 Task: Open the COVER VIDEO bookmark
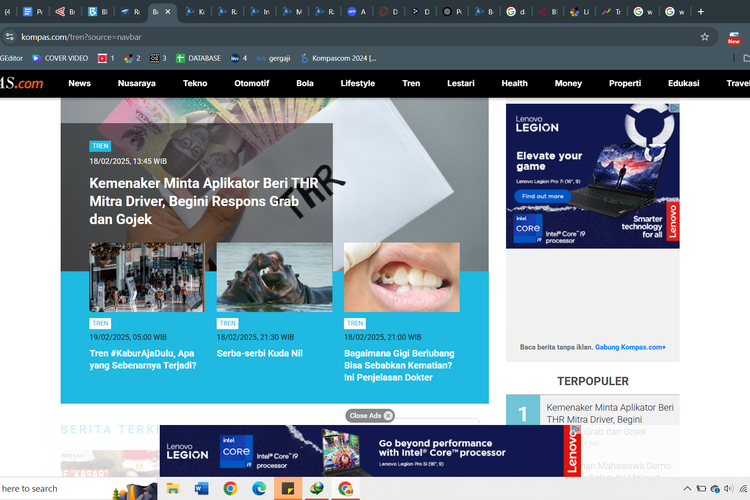[x=60, y=59]
